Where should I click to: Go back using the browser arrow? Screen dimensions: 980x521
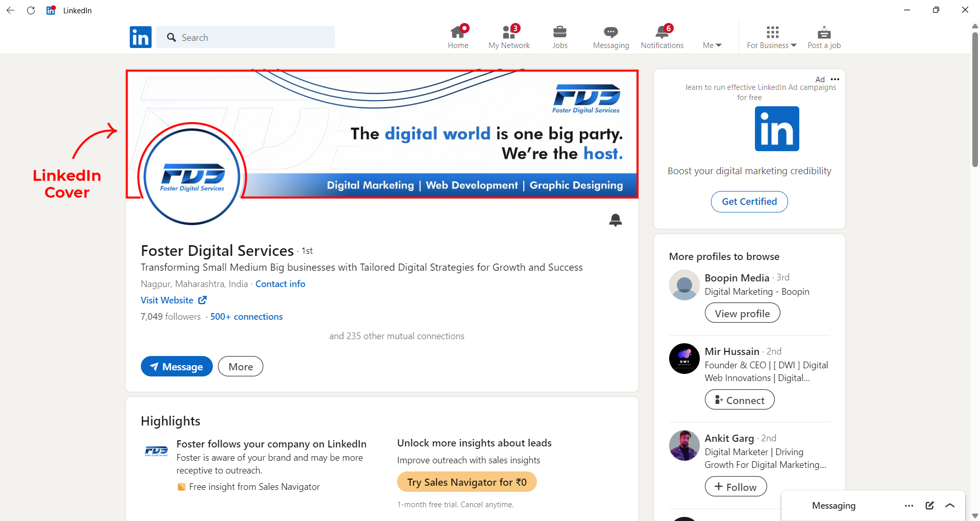click(11, 10)
